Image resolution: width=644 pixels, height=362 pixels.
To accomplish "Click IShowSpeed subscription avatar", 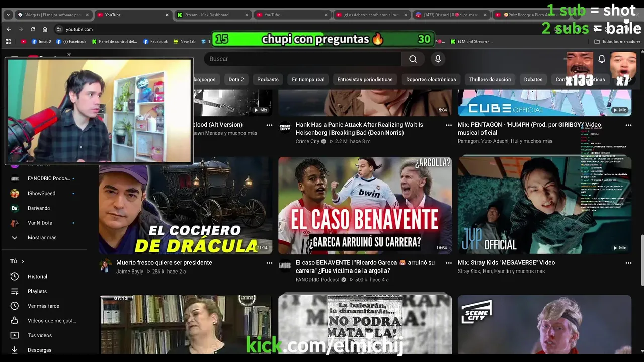I will tap(15, 194).
